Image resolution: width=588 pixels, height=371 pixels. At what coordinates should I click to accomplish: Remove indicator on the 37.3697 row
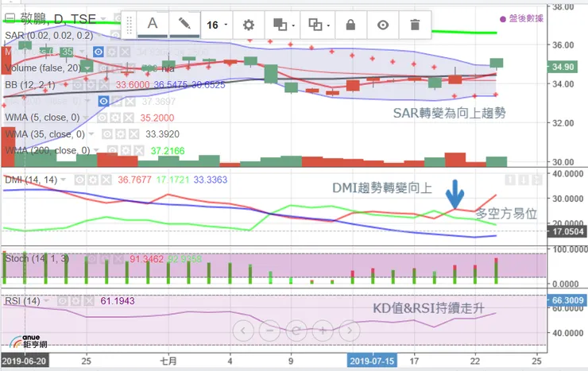pos(130,101)
